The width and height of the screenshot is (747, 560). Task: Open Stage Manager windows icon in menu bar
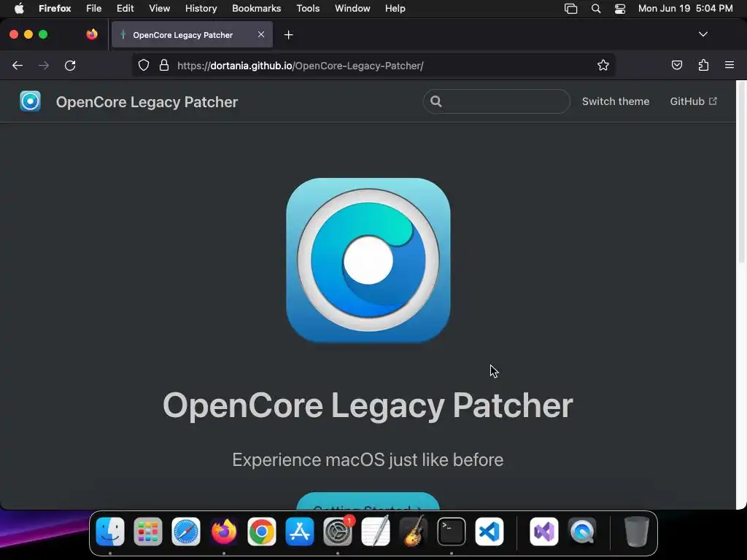pyautogui.click(x=570, y=9)
